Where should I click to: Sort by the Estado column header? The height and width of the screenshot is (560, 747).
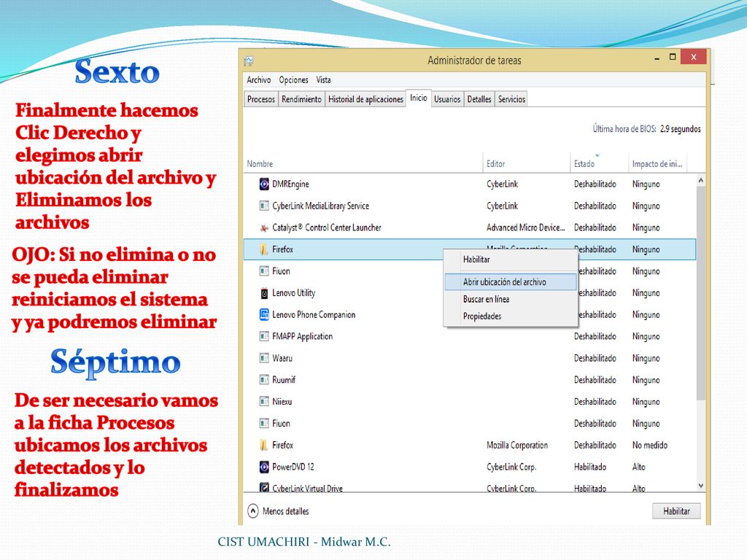point(600,164)
